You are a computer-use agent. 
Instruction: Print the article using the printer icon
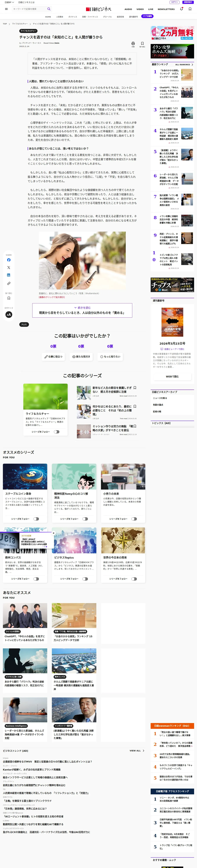[x=133, y=43]
